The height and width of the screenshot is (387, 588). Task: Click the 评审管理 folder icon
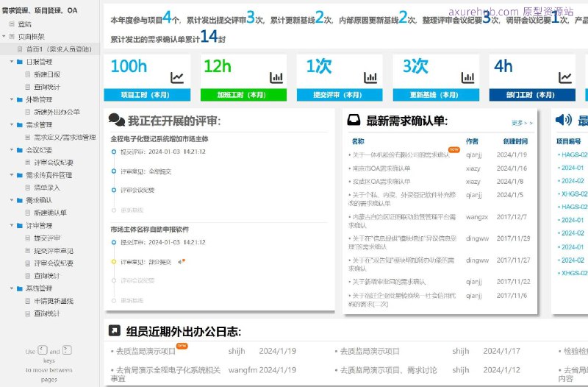click(20, 225)
